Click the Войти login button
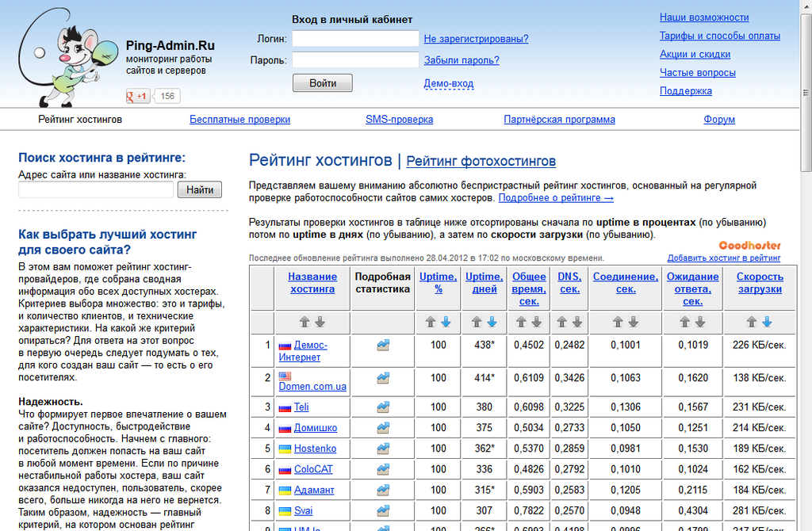 (323, 82)
